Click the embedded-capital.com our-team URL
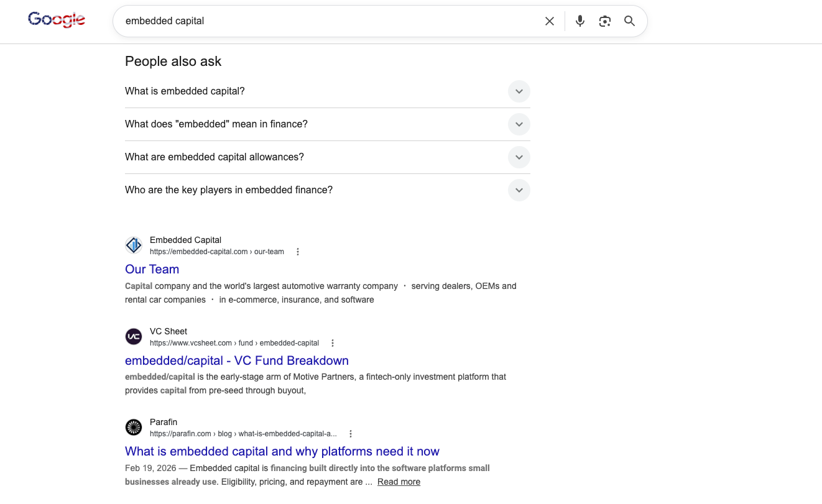 pyautogui.click(x=217, y=252)
